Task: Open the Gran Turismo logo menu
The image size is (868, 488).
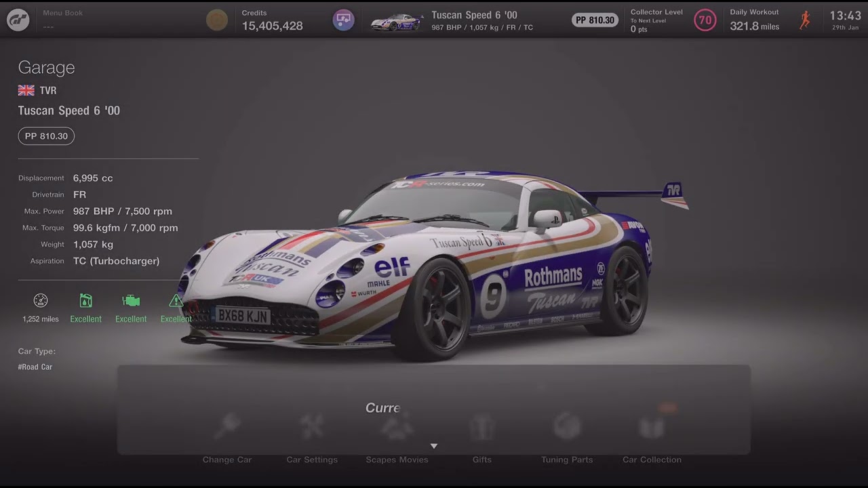Action: pos(18,20)
